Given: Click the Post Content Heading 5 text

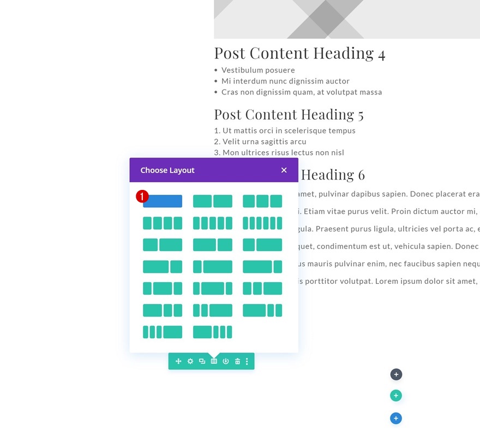Looking at the screenshot, I should point(289,115).
